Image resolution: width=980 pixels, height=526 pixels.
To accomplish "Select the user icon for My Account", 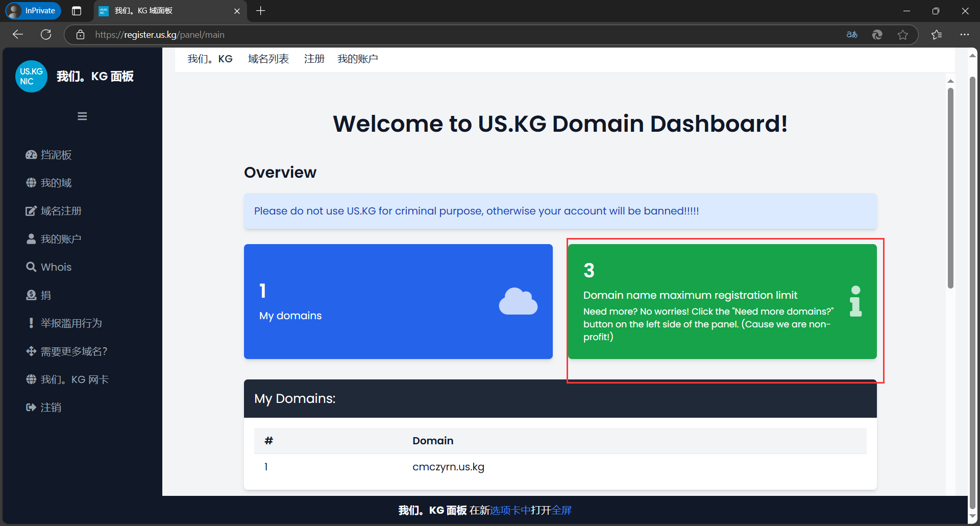I will [x=31, y=239].
